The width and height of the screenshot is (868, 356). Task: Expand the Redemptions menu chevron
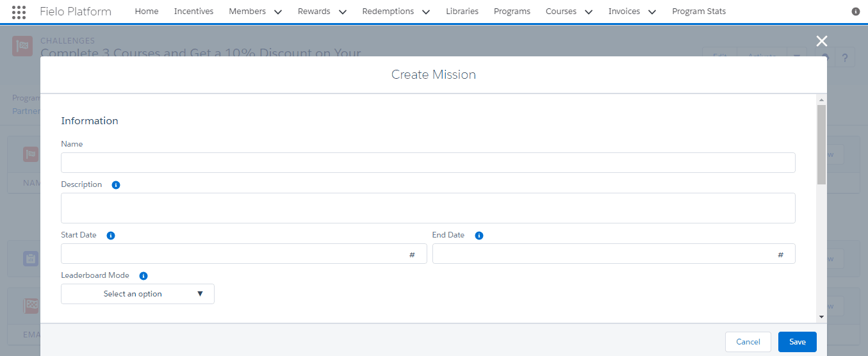426,12
